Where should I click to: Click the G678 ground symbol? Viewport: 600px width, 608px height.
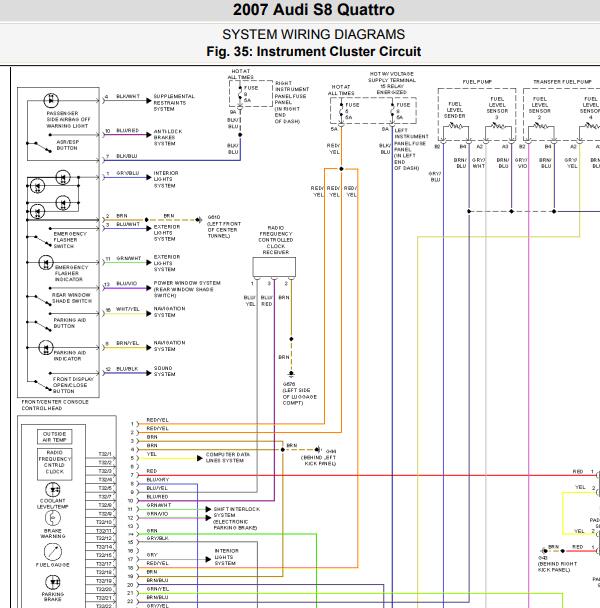[291, 374]
